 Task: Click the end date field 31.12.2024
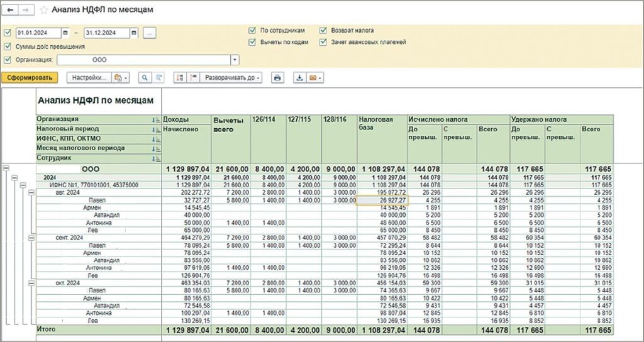click(x=107, y=33)
